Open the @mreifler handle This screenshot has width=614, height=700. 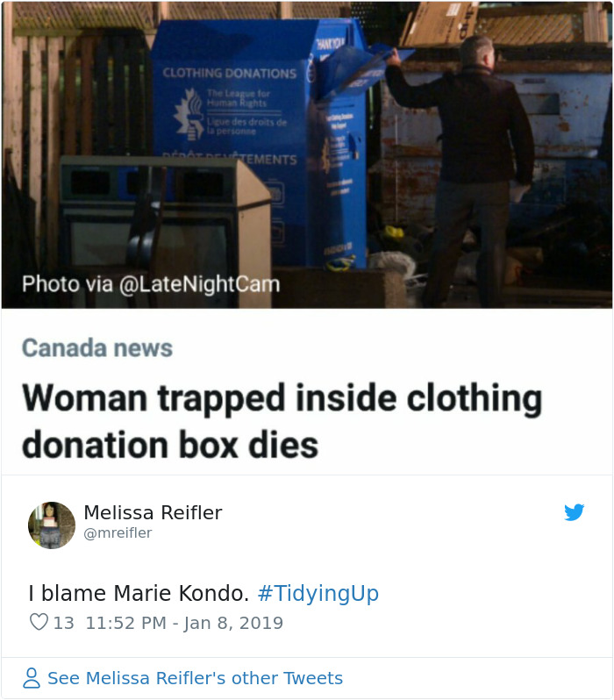(x=118, y=533)
